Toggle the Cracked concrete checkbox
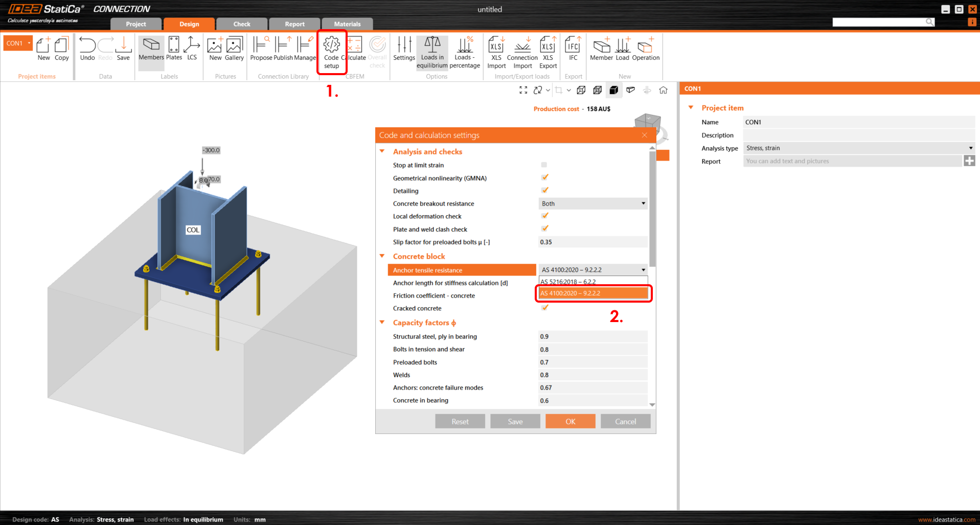The image size is (980, 525). [x=544, y=308]
